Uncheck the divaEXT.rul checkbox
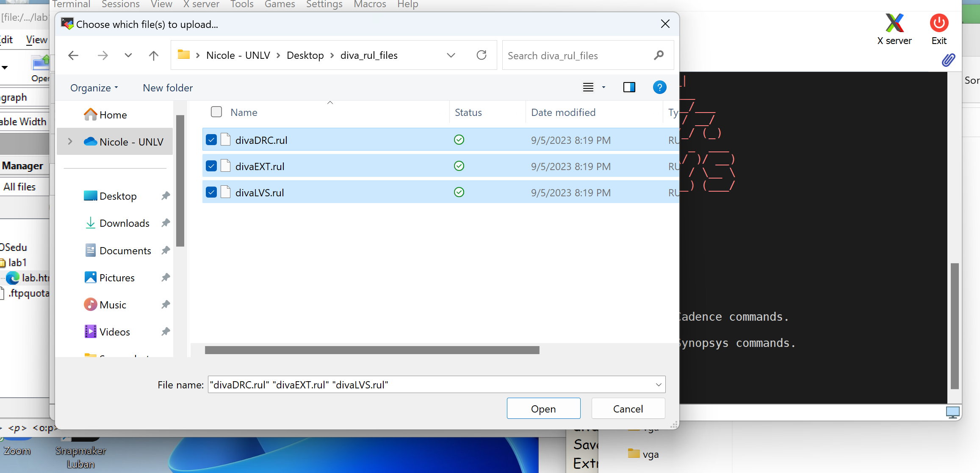Screen dimensions: 980x473 211,166
